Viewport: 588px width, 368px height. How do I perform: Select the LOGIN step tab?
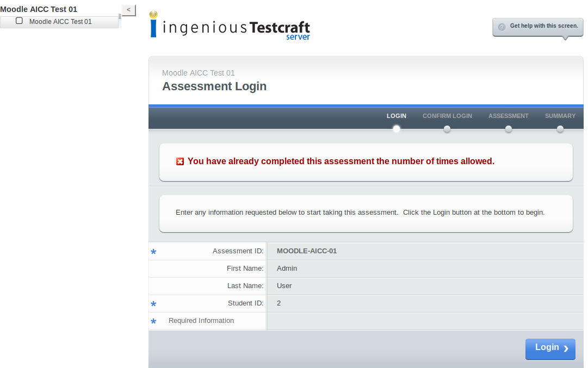(397, 116)
